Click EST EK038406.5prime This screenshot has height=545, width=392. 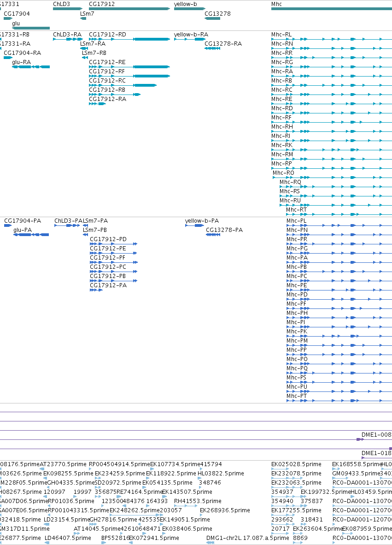187,529
